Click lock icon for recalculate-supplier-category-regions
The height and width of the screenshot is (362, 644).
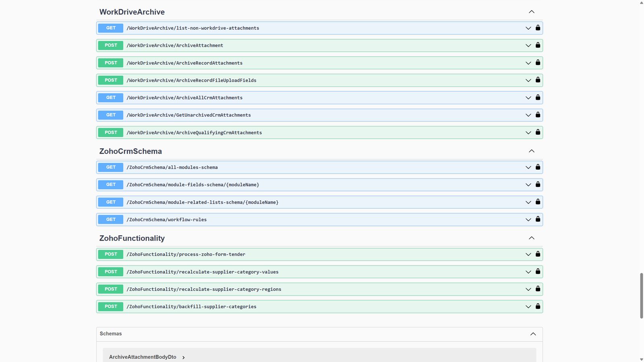(538, 289)
